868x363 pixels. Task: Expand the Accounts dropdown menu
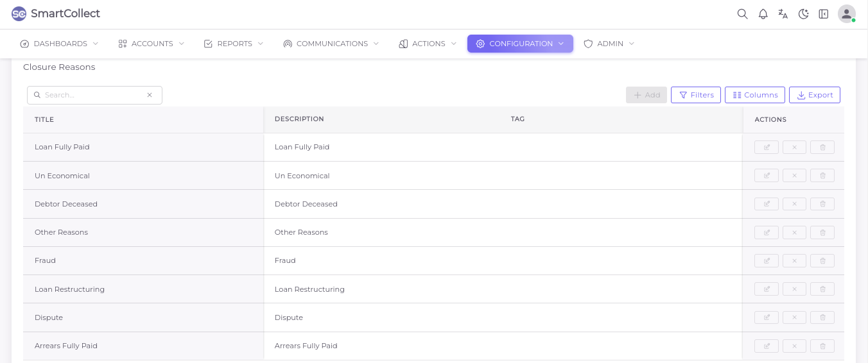(151, 44)
